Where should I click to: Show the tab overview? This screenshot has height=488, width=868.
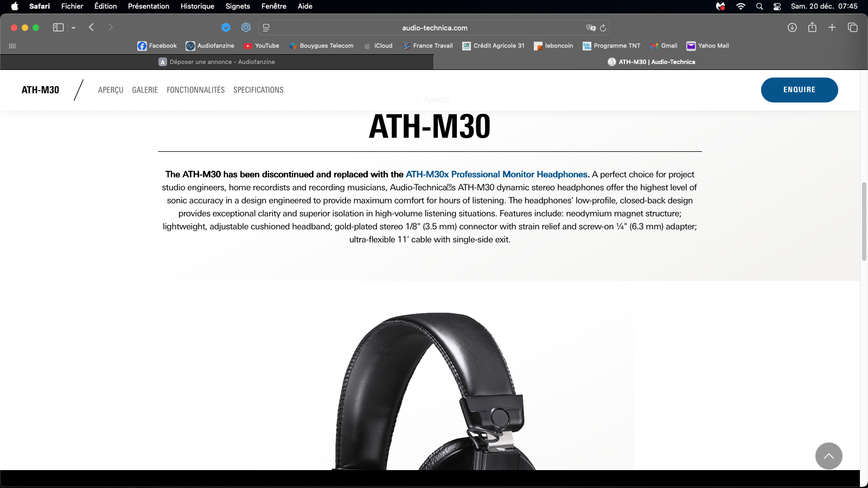(x=852, y=27)
